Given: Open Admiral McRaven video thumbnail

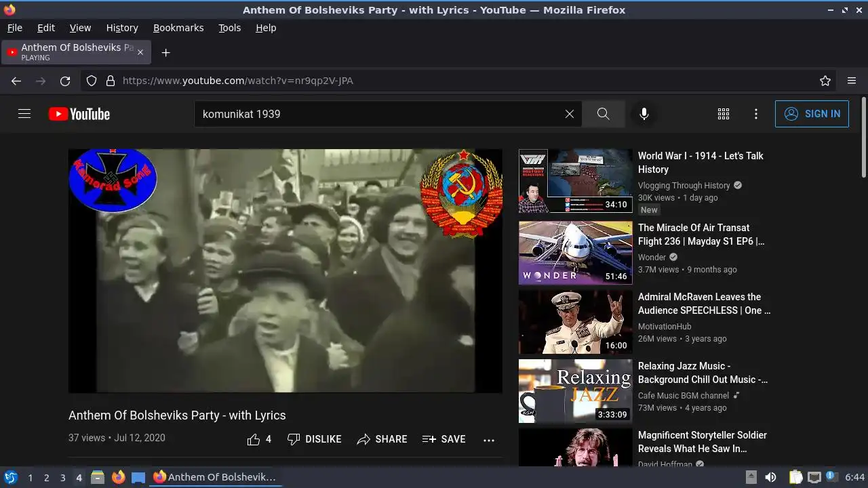Looking at the screenshot, I should coord(576,322).
